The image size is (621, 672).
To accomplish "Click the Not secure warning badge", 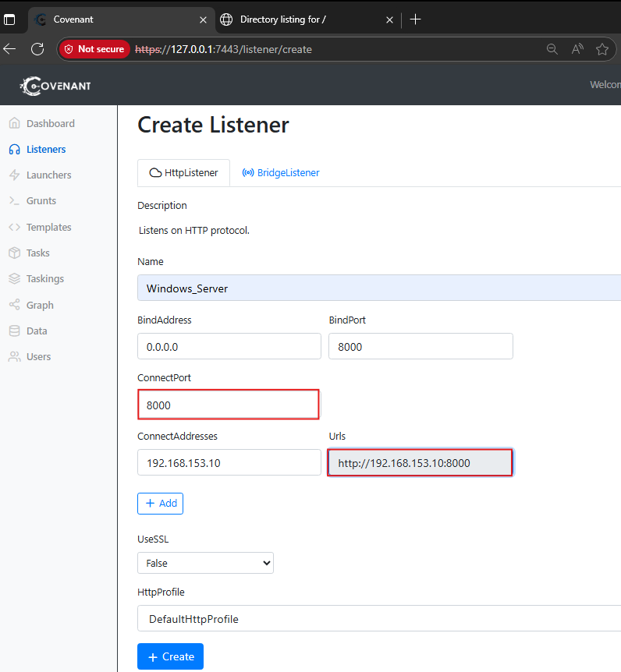I will 94,49.
